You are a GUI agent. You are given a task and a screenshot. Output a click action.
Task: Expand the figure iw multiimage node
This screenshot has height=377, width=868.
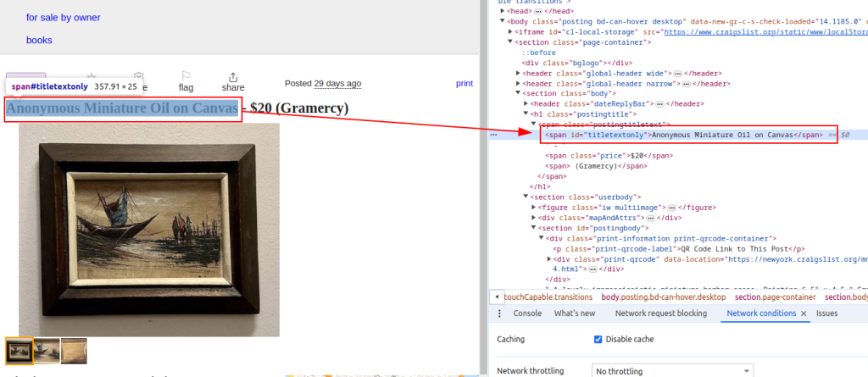coord(534,208)
